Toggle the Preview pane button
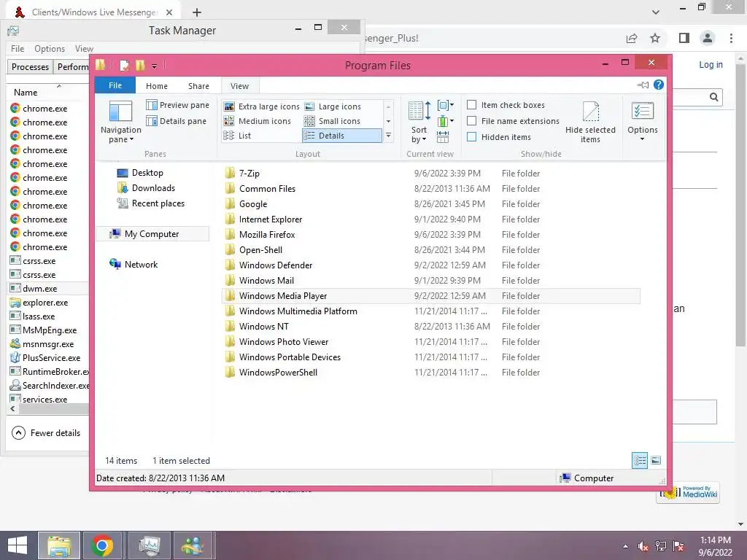747x560 pixels. coord(178,105)
